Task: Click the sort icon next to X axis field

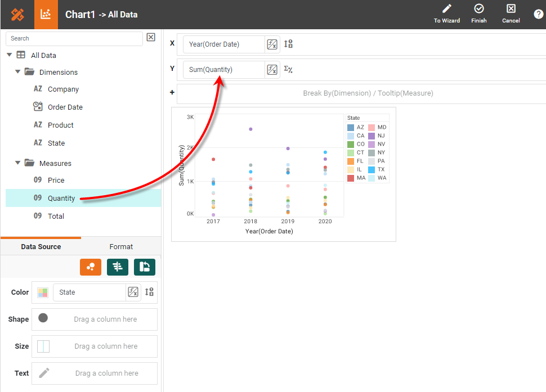Action: [288, 43]
